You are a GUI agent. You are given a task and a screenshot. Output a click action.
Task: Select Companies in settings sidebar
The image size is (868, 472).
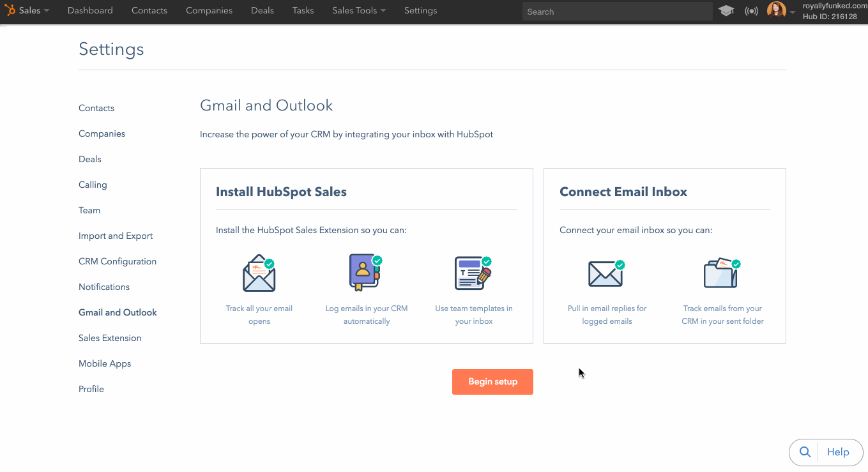click(x=102, y=133)
